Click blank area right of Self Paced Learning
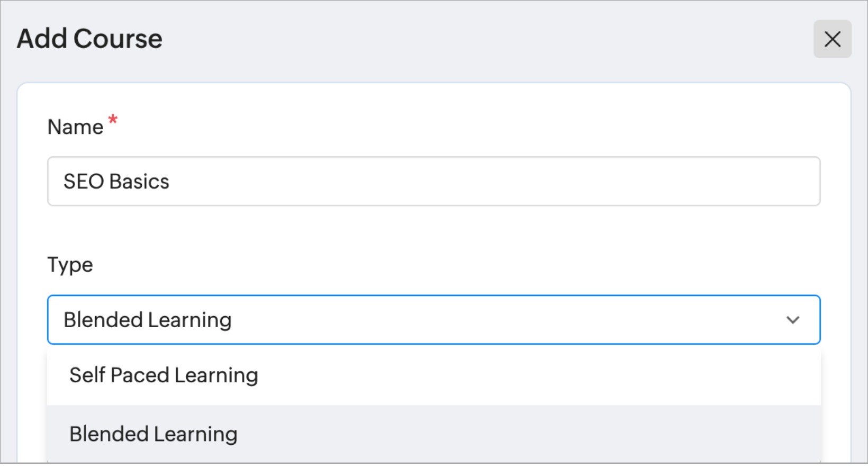The width and height of the screenshot is (868, 467). (x=529, y=375)
